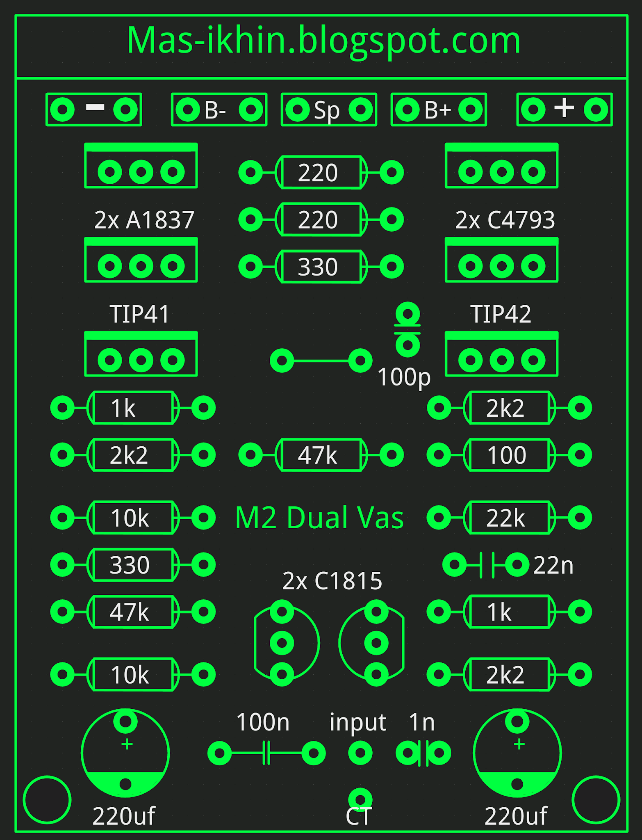Click the TIP41 label

click(x=139, y=314)
